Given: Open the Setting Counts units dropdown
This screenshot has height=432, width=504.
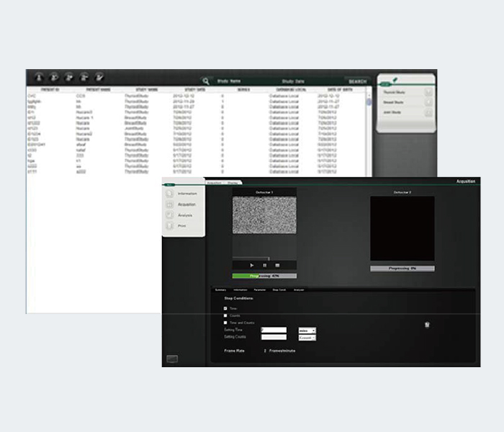Looking at the screenshot, I should click(x=307, y=338).
